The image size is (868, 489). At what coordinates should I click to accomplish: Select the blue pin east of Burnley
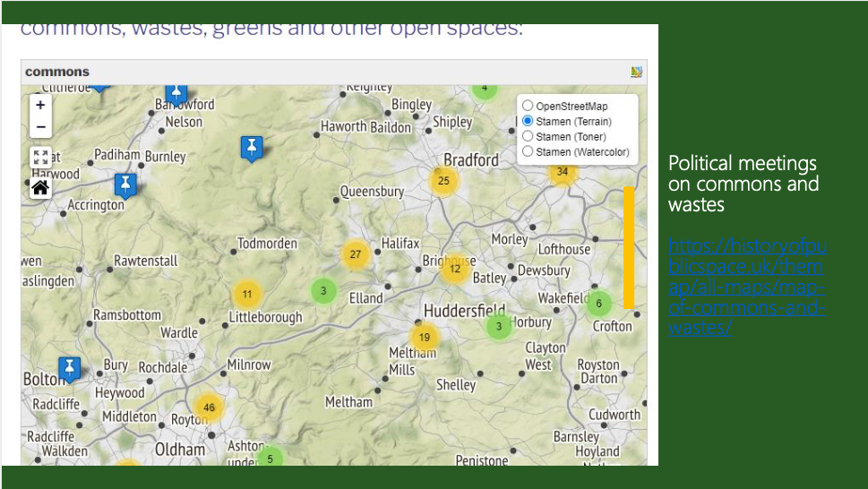pos(252,148)
